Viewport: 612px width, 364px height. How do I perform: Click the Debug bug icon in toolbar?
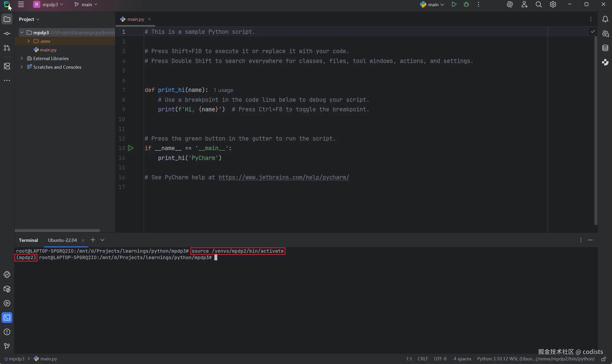pos(466,5)
